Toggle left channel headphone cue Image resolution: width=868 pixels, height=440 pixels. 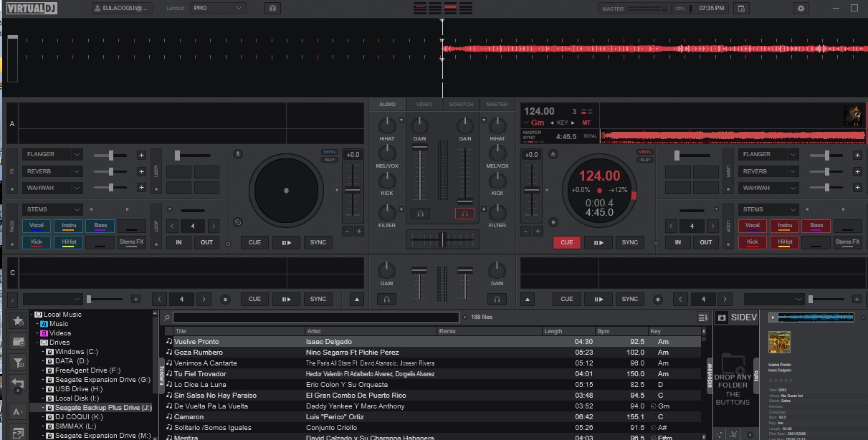coord(421,214)
